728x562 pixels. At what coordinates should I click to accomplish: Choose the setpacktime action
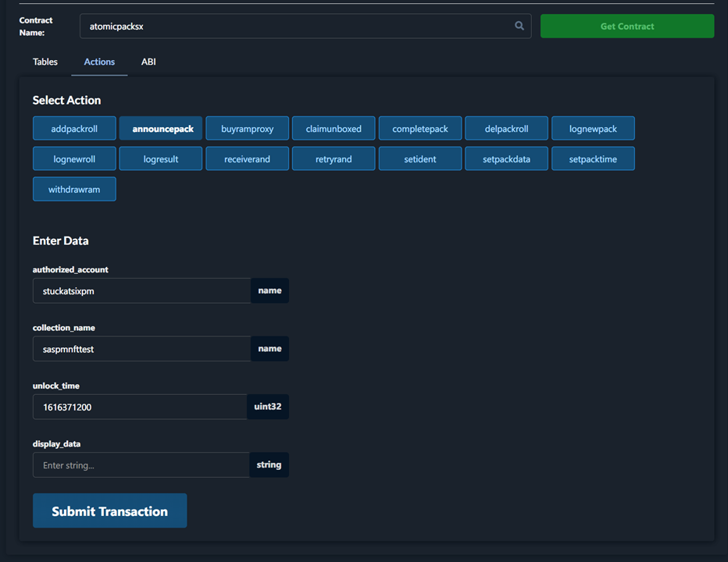(x=593, y=158)
